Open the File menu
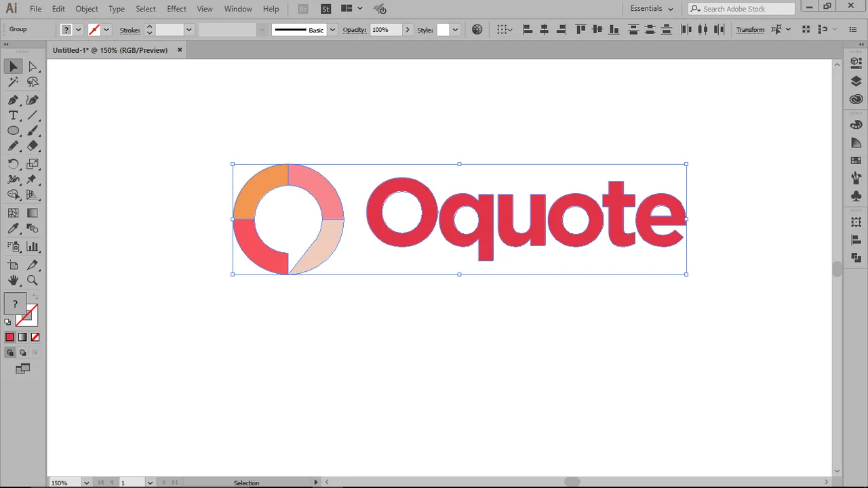868x488 pixels. 35,9
